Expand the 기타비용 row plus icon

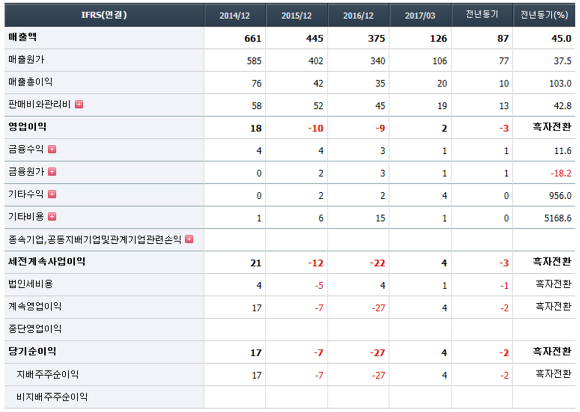click(x=52, y=217)
